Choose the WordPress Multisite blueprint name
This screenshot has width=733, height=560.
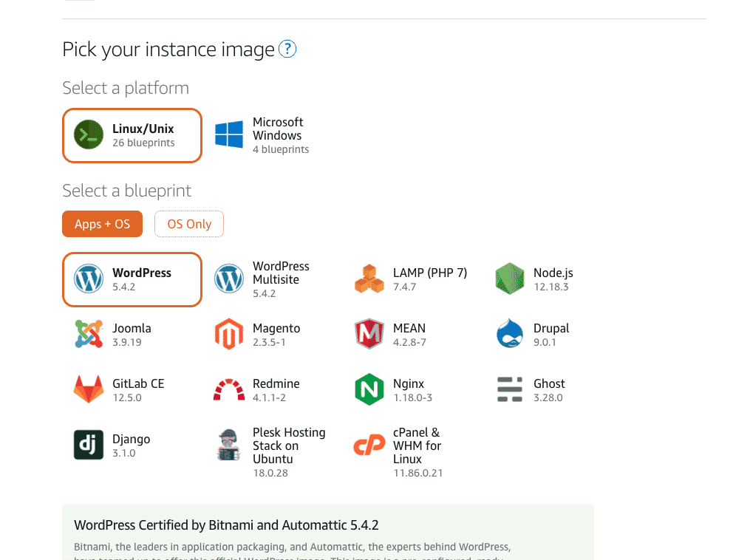[281, 273]
